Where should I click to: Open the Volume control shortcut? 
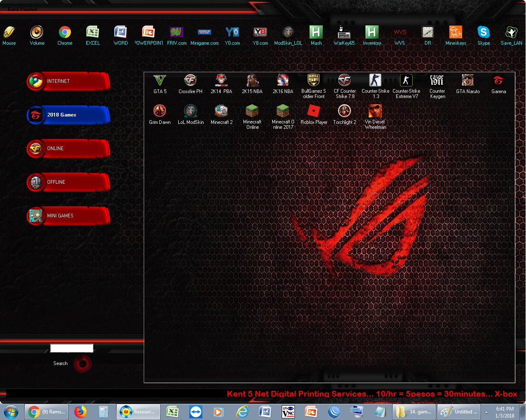37,35
